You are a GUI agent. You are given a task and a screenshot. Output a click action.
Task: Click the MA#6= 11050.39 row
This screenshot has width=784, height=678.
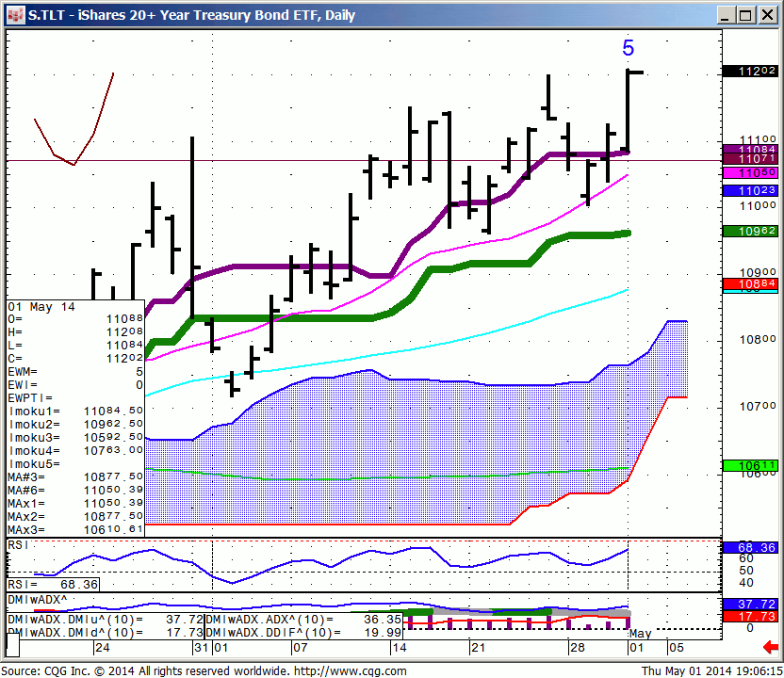(x=75, y=491)
